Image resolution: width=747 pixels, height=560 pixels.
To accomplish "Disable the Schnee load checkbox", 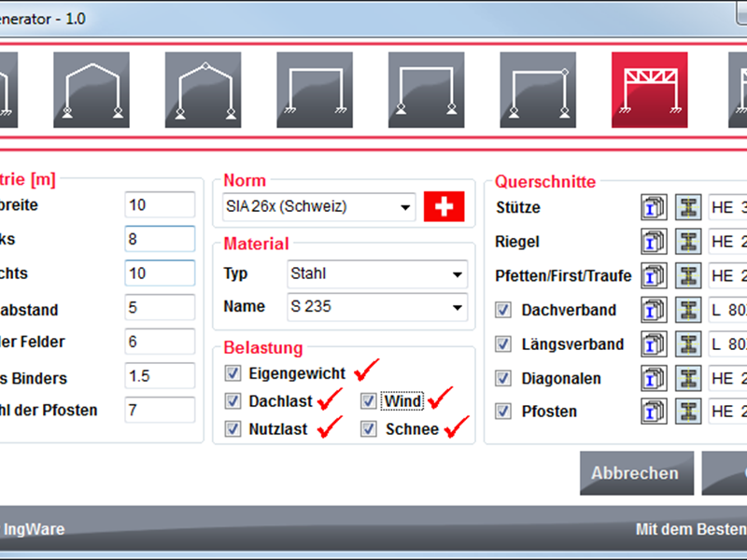I will pos(369,429).
